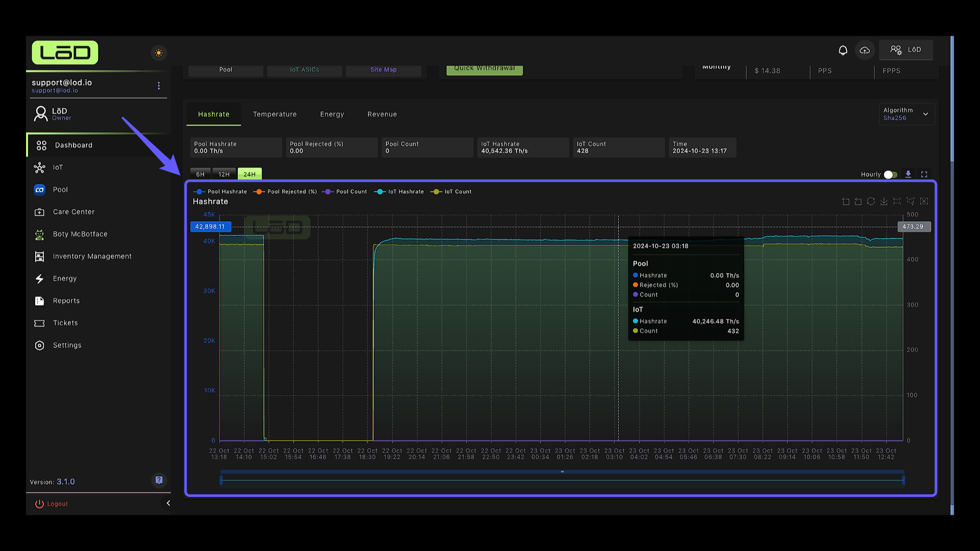Open the support@lod.io three-dot menu
Viewport: 980px width, 551px height.
tap(159, 86)
